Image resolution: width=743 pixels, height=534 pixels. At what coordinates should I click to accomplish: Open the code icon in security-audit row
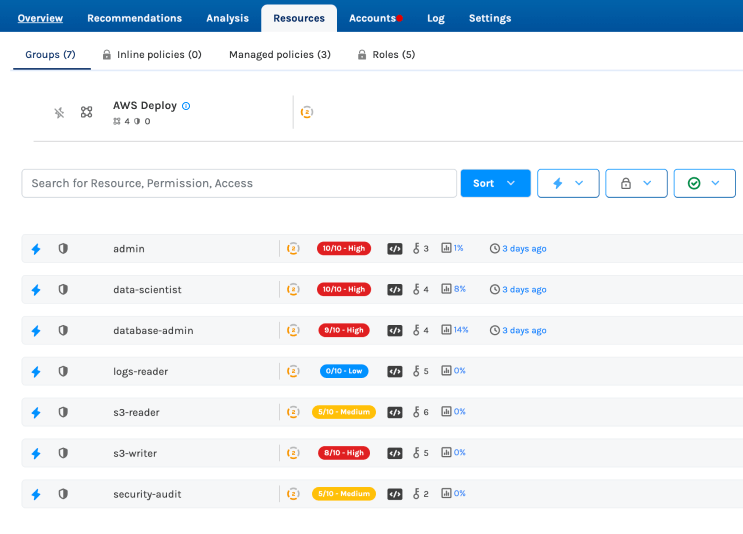395,494
